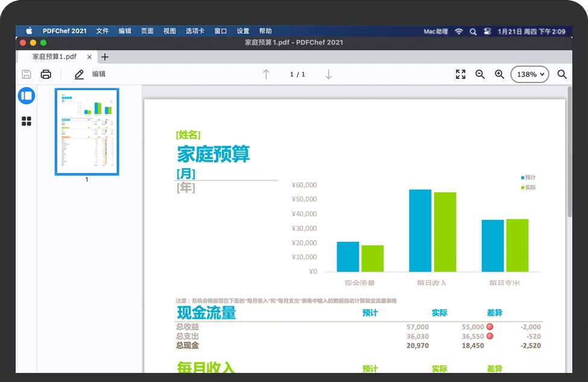Open the 视图 menu

click(x=169, y=31)
